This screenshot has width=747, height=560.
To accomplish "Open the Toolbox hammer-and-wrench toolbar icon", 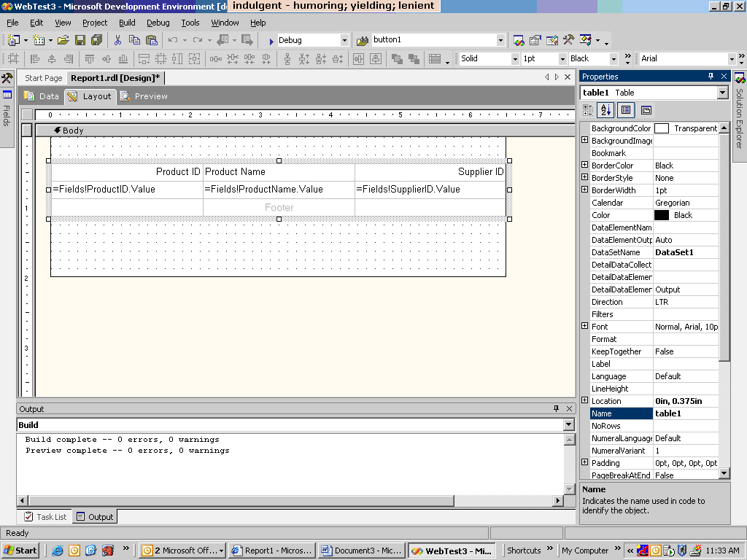I will point(569,41).
